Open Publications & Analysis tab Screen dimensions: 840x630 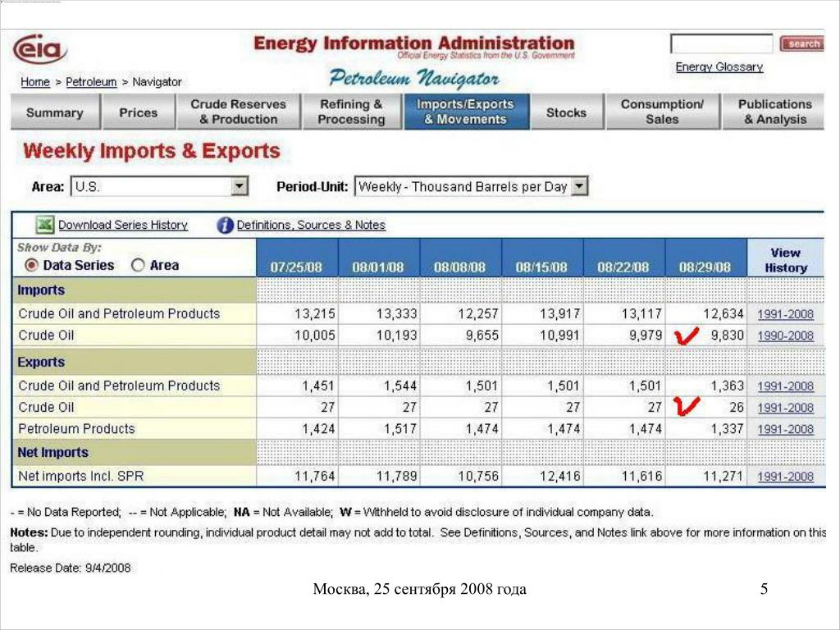[x=774, y=112]
